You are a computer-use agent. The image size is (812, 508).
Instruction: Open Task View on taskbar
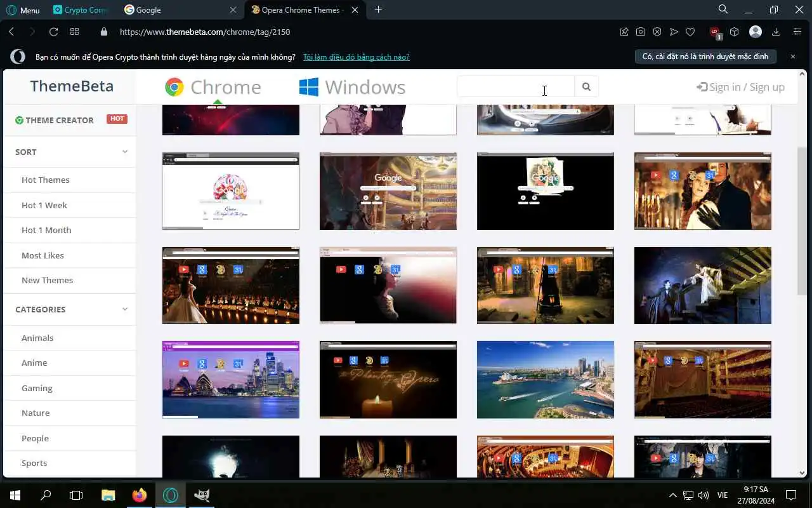pos(76,495)
